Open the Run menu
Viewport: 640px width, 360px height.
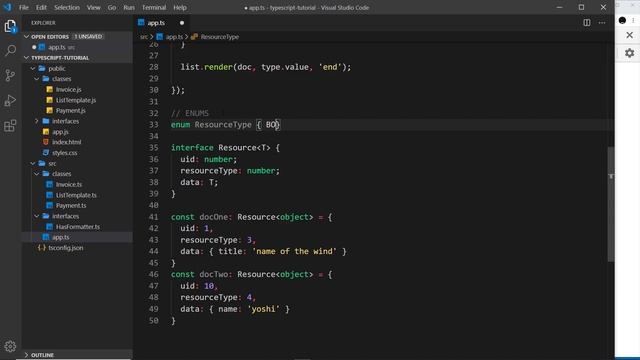(129, 7)
